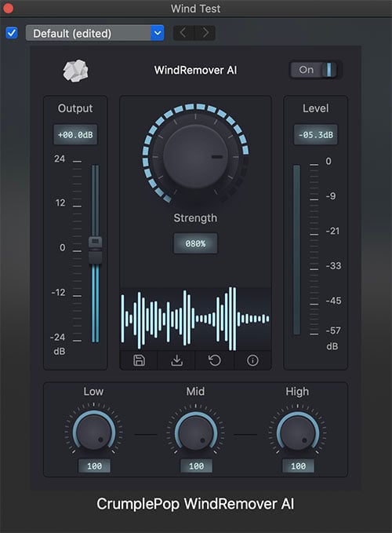Open the info circle icon
The height and width of the screenshot is (533, 392).
(252, 360)
